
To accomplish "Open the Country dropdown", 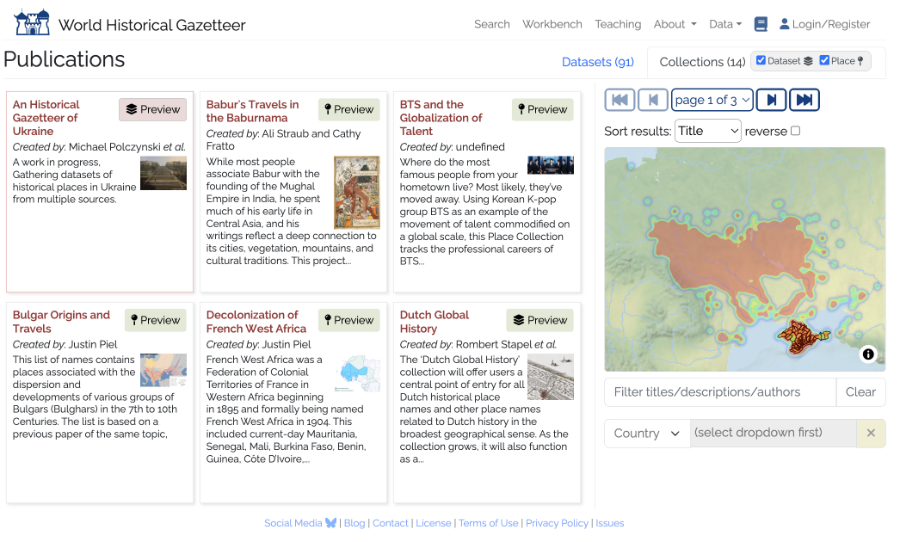I will (647, 433).
